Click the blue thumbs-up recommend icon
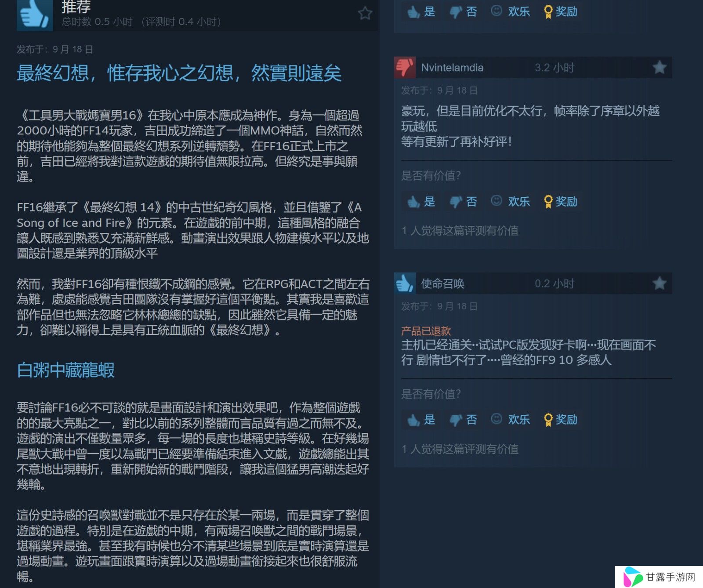Screen dimensions: 703x588 pos(34,15)
